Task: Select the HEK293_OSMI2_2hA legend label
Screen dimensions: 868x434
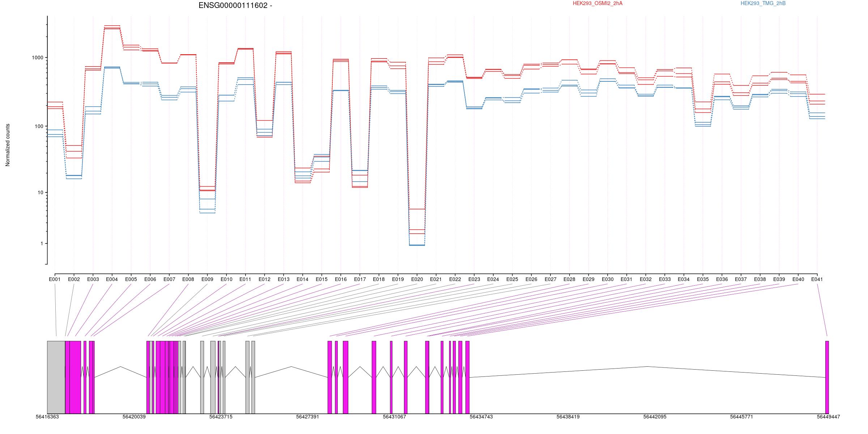Action: pyautogui.click(x=597, y=3)
